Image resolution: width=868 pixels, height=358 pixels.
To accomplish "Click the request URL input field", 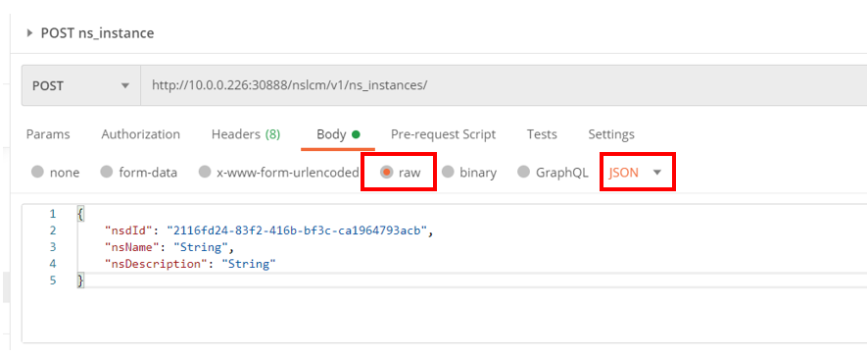I will click(x=504, y=85).
